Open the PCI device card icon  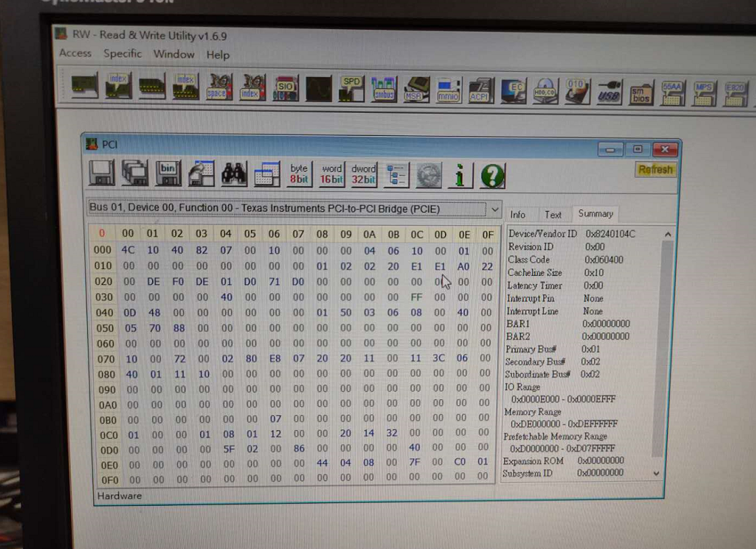85,87
